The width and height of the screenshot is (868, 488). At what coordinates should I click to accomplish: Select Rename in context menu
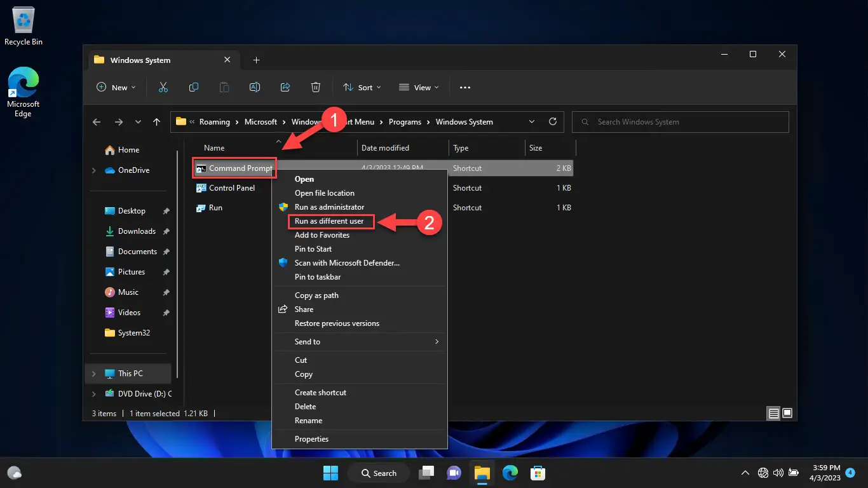359,421
